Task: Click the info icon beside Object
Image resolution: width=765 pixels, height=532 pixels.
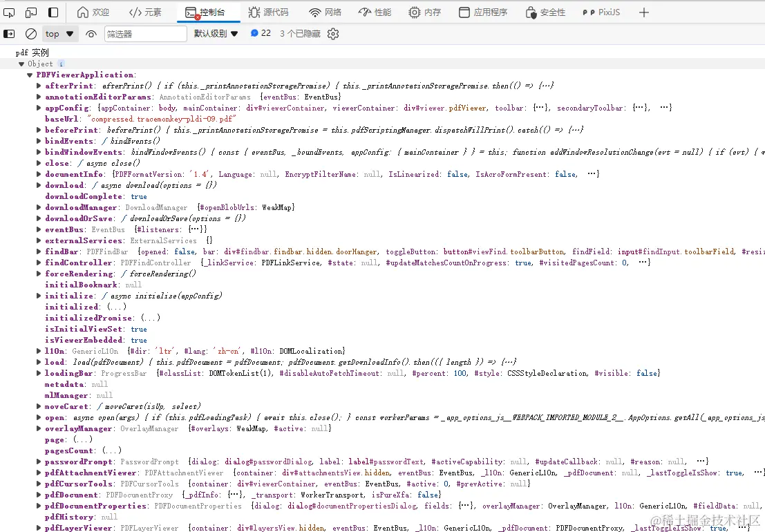Action: 61,64
